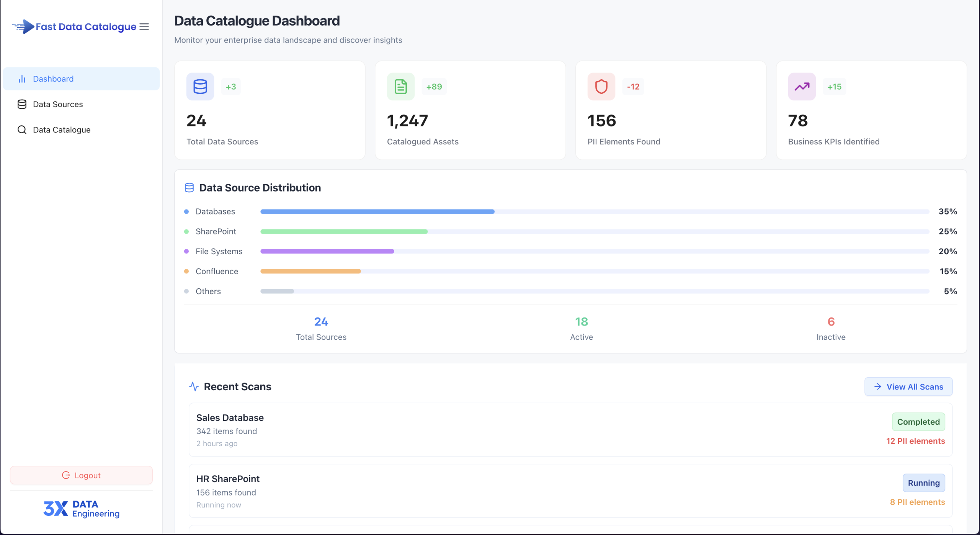980x535 pixels.
Task: Click the database icon beside Data Source Distribution heading
Action: 189,187
